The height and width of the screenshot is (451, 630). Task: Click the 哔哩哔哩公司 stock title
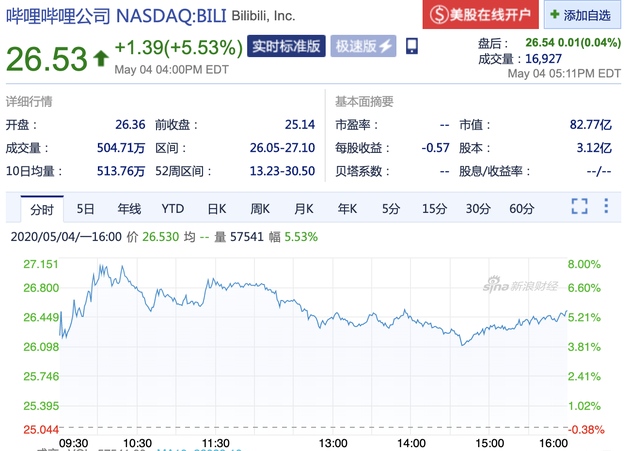point(62,17)
